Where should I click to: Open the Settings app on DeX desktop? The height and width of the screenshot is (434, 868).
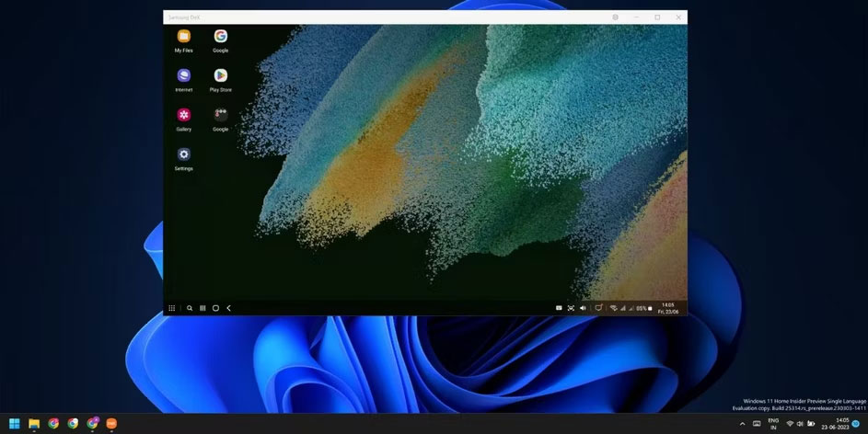click(x=184, y=154)
